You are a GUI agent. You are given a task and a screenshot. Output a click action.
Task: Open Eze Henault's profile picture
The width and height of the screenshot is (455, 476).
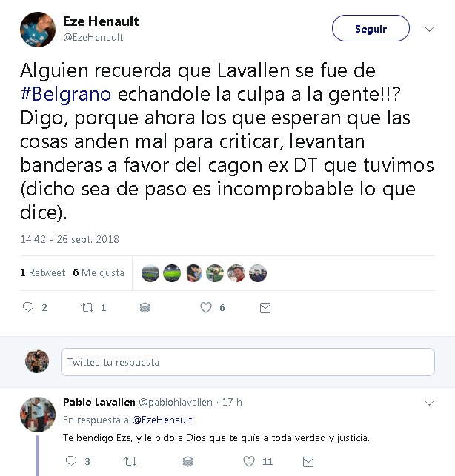tap(38, 30)
